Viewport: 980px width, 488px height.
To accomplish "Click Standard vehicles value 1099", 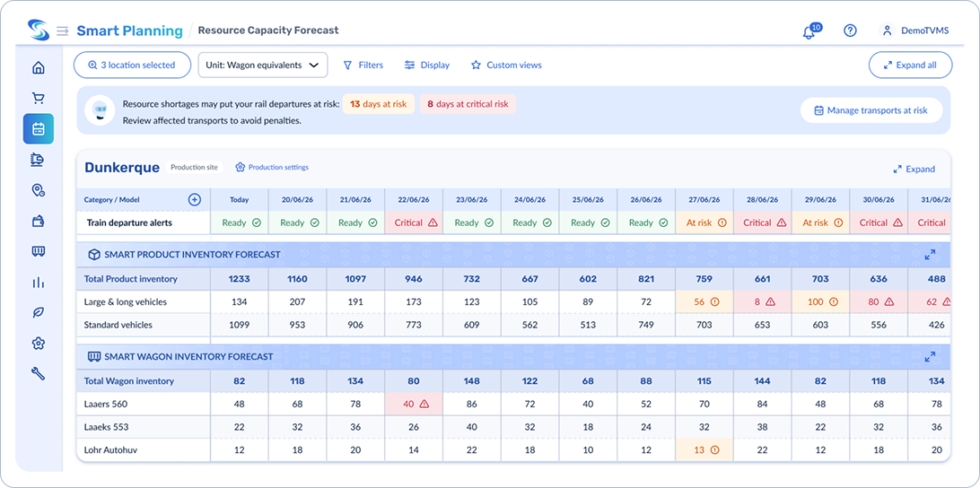I will [x=240, y=325].
